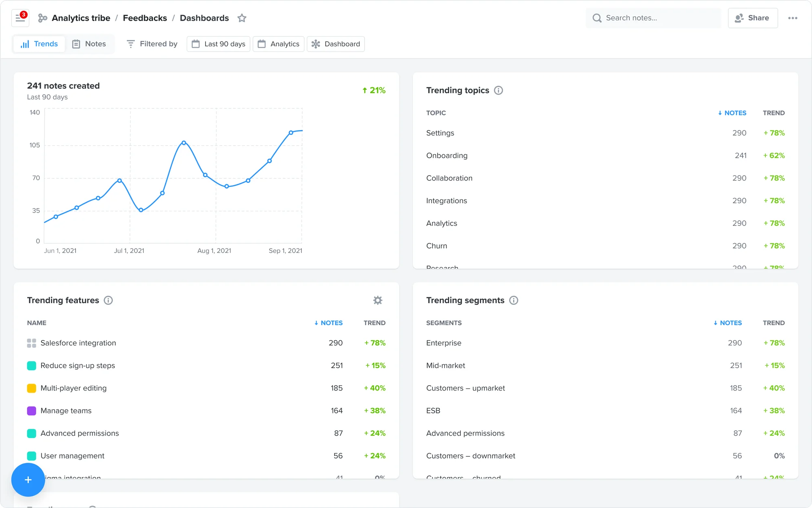Show Trending features info icon

click(x=108, y=300)
